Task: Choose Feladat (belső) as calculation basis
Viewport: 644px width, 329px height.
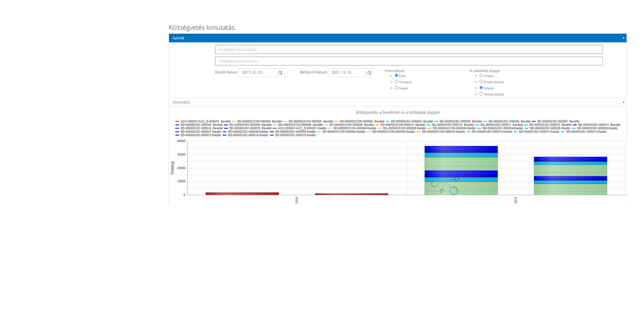Action: tap(481, 94)
